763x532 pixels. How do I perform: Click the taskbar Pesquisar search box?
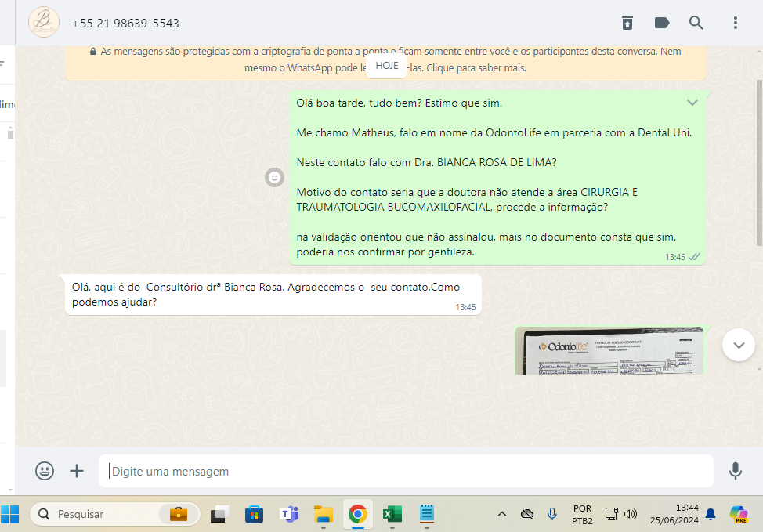[114, 514]
